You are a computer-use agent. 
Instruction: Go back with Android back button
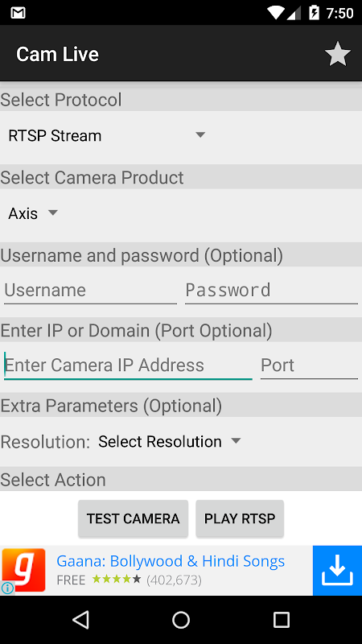(x=81, y=619)
